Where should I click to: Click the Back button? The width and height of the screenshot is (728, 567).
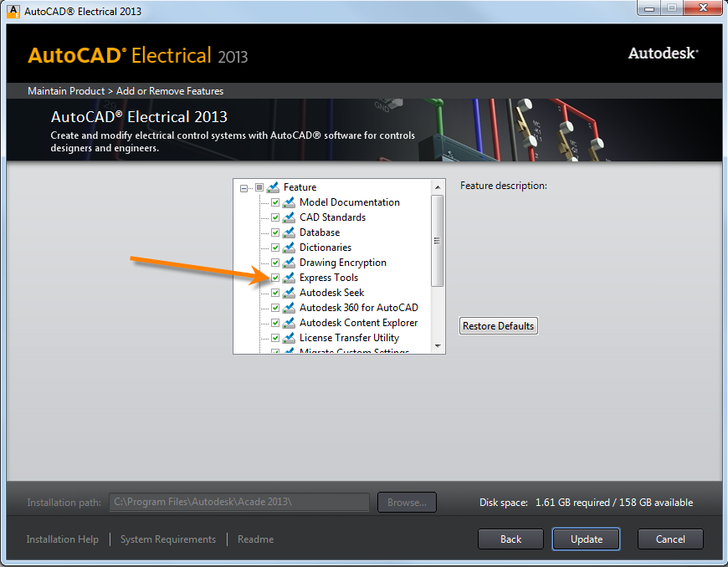click(510, 539)
